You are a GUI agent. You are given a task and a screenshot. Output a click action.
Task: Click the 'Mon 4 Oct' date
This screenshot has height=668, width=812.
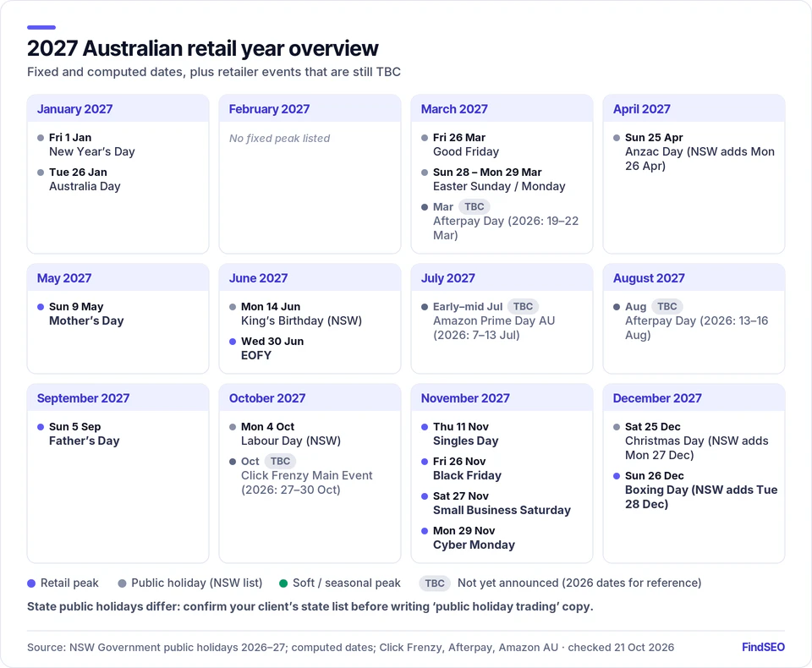click(268, 427)
